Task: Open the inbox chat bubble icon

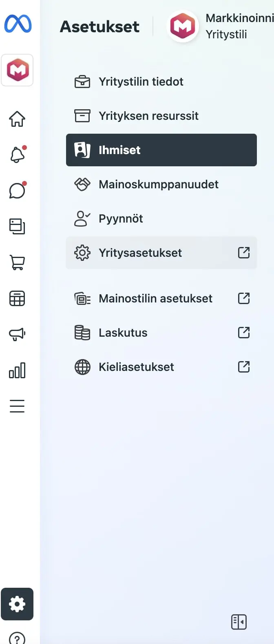Action: pos(17,190)
